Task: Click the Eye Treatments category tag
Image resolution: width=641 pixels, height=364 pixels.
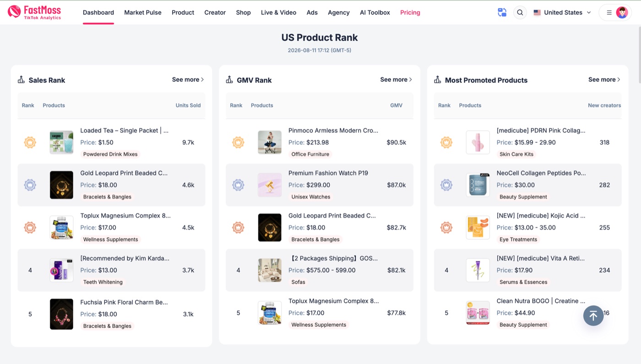Action: (518, 239)
